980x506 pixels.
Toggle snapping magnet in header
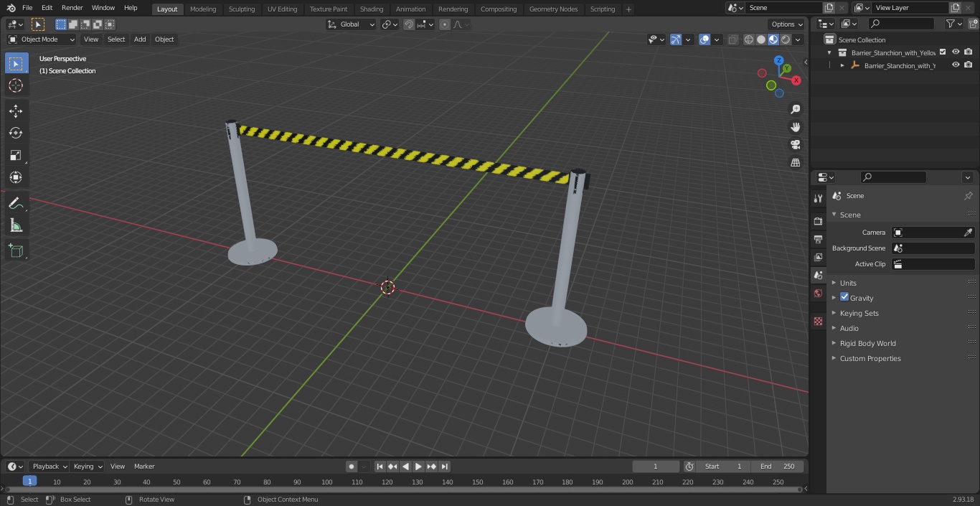pyautogui.click(x=408, y=24)
